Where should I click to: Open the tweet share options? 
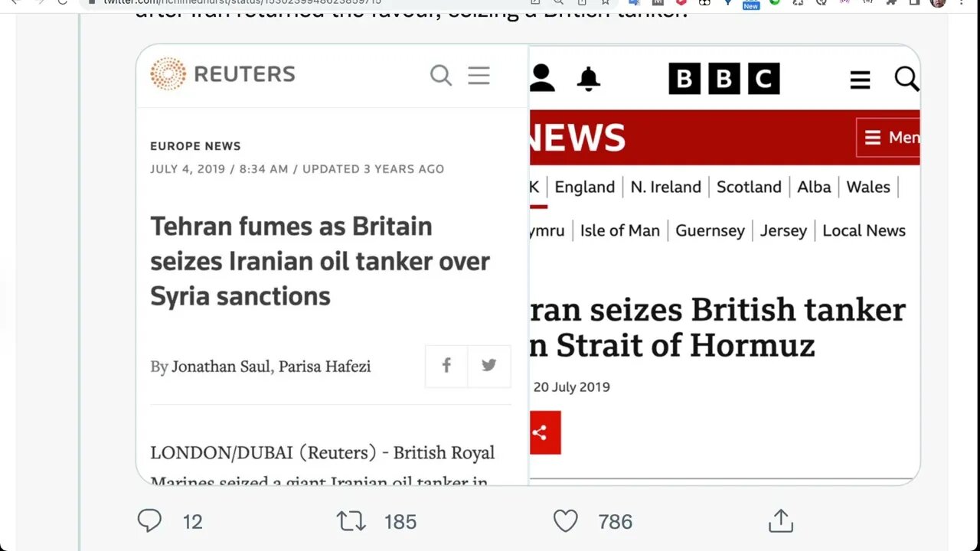click(780, 521)
